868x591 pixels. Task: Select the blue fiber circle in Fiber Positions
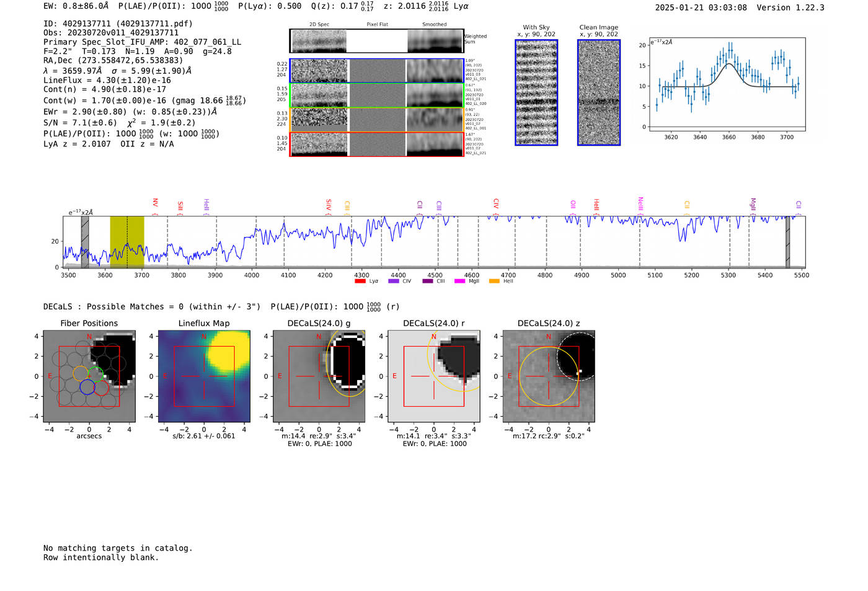[x=87, y=387]
